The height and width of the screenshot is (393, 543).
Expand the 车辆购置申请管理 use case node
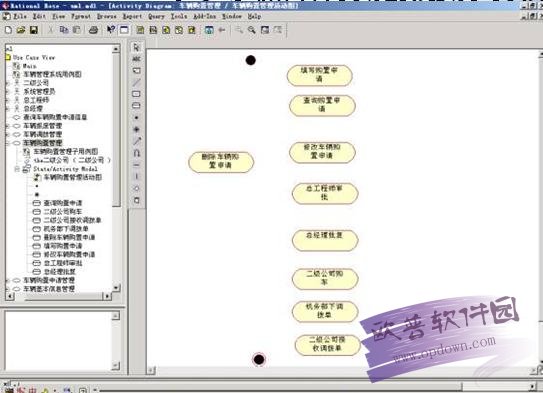tap(7, 280)
